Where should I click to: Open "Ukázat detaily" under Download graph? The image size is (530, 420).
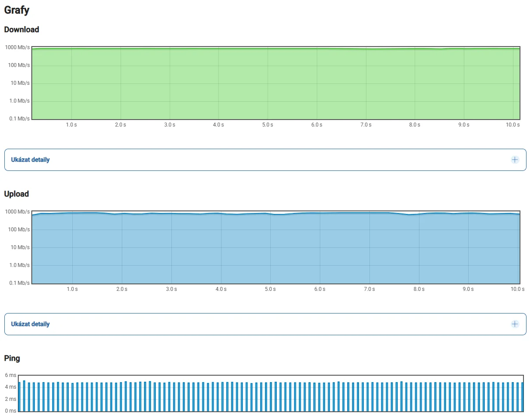click(265, 160)
